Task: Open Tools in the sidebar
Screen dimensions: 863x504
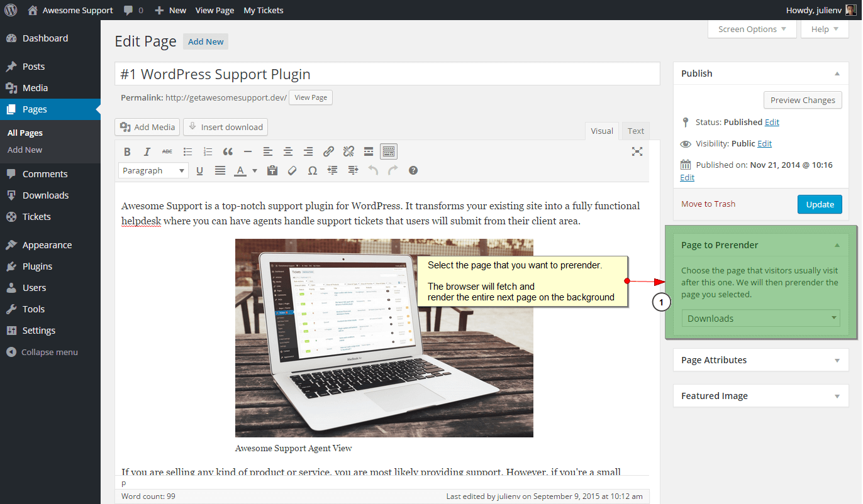Action: 50,309
